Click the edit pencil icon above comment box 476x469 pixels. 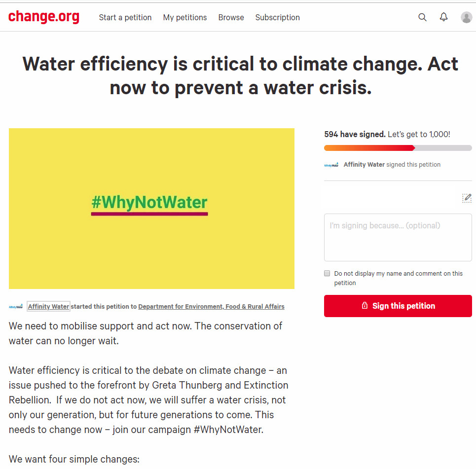tap(467, 198)
